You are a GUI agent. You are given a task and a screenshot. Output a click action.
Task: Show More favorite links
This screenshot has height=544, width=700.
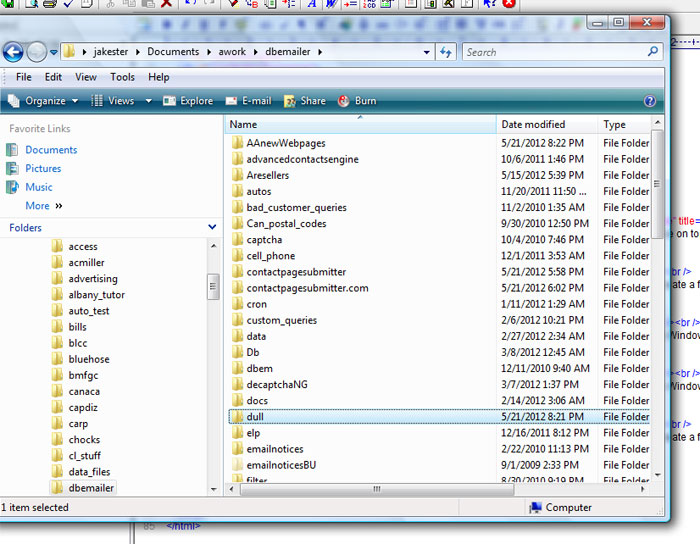(43, 206)
